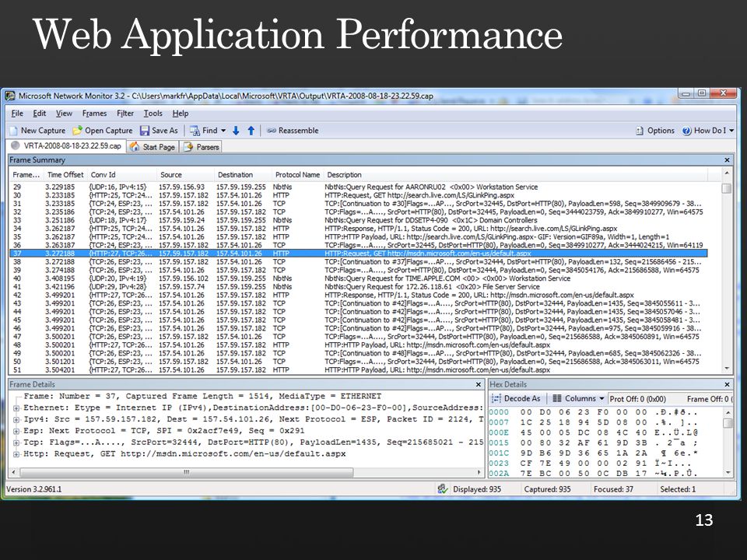Click the Displayed: 935 status icon
This screenshot has height=560, width=747.
pos(443,489)
